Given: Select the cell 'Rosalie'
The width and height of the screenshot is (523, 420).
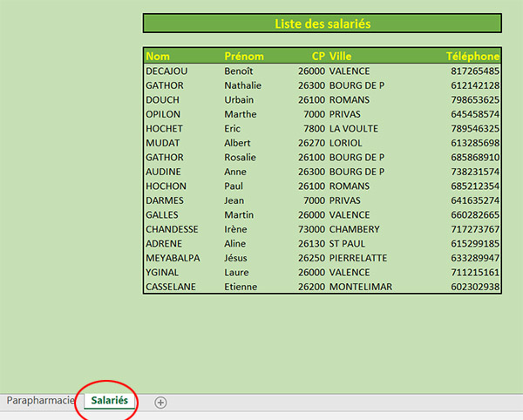Looking at the screenshot, I should tap(241, 158).
